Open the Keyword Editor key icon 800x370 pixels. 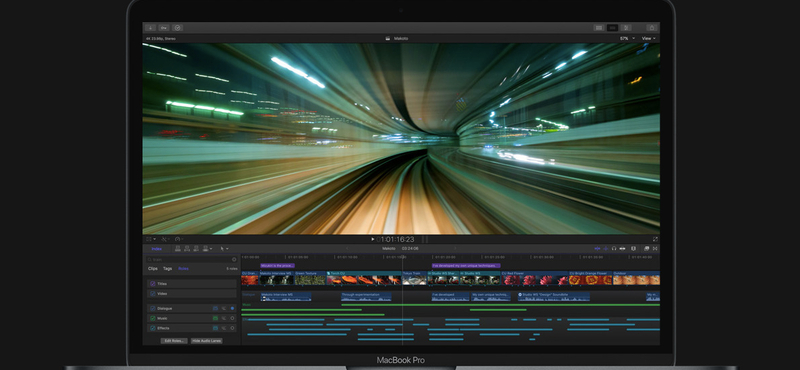pyautogui.click(x=164, y=28)
